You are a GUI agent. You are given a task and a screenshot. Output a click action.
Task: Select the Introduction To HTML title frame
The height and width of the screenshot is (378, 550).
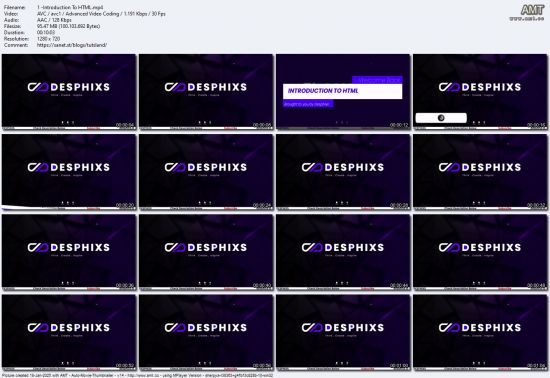tap(343, 92)
